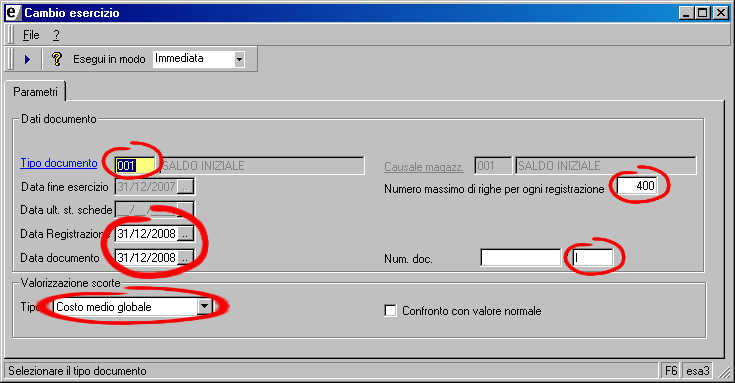Expand the Esegui in modo dropdown
735x383 pixels.
(240, 59)
